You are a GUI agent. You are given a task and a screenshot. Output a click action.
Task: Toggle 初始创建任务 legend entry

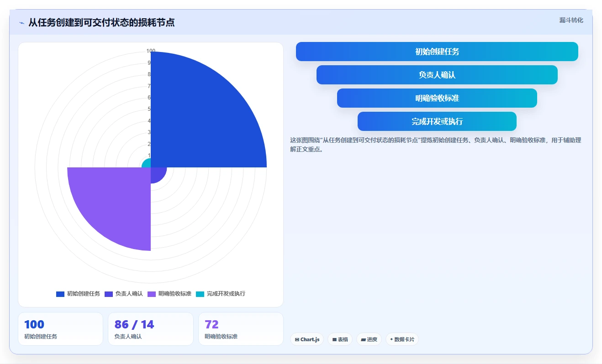(x=78, y=294)
